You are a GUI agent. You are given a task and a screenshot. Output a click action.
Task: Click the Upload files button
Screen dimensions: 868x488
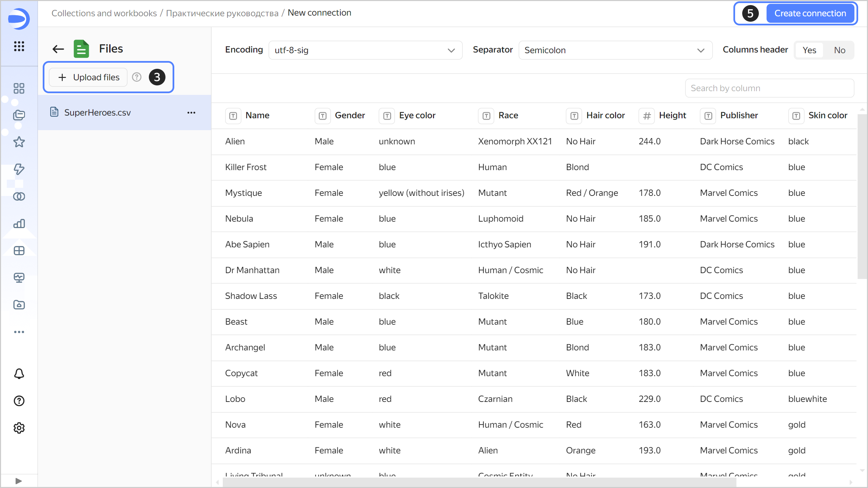89,77
